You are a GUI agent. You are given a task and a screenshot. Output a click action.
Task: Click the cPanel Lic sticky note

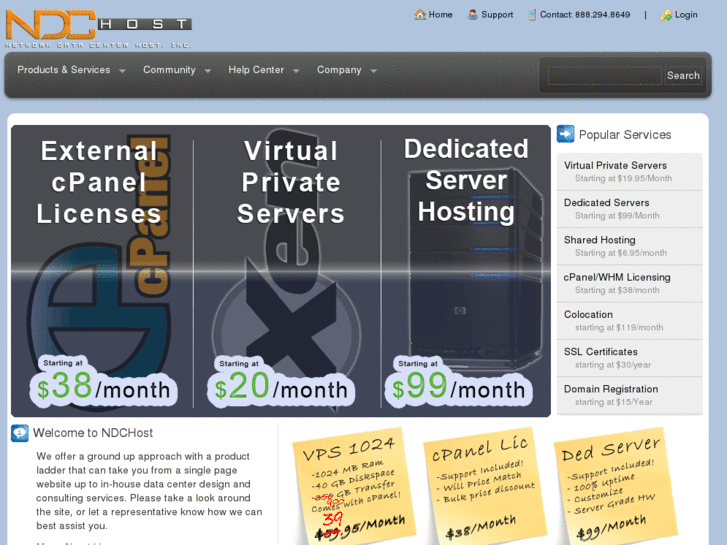(484, 487)
